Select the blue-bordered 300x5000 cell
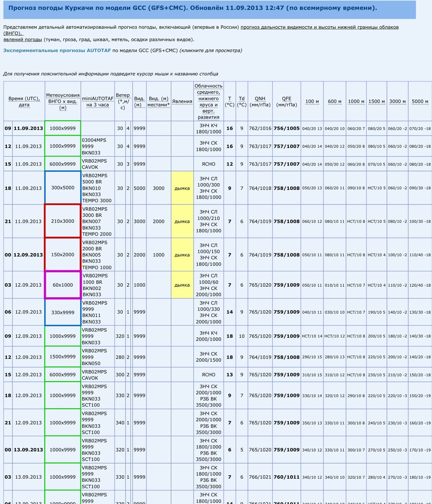 [x=63, y=188]
